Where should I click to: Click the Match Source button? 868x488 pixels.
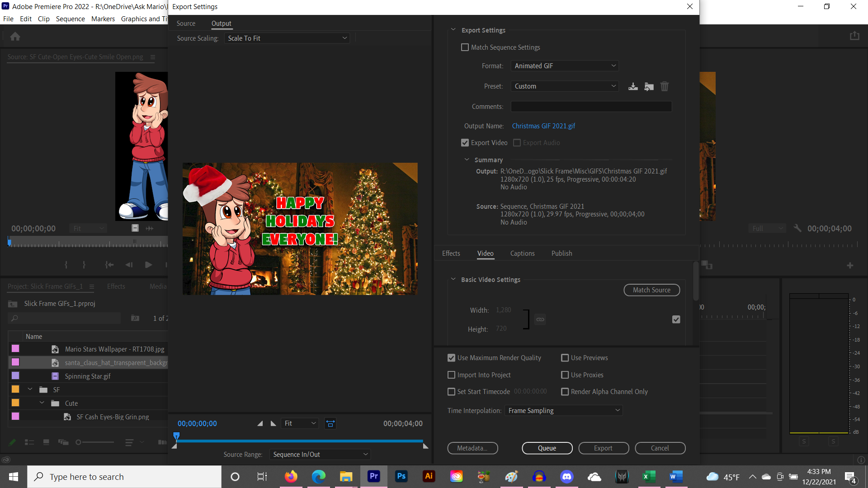point(651,290)
